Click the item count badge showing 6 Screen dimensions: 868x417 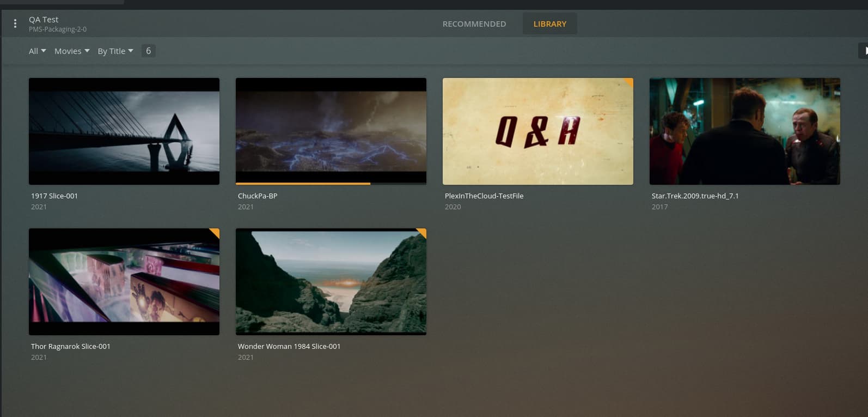click(148, 51)
